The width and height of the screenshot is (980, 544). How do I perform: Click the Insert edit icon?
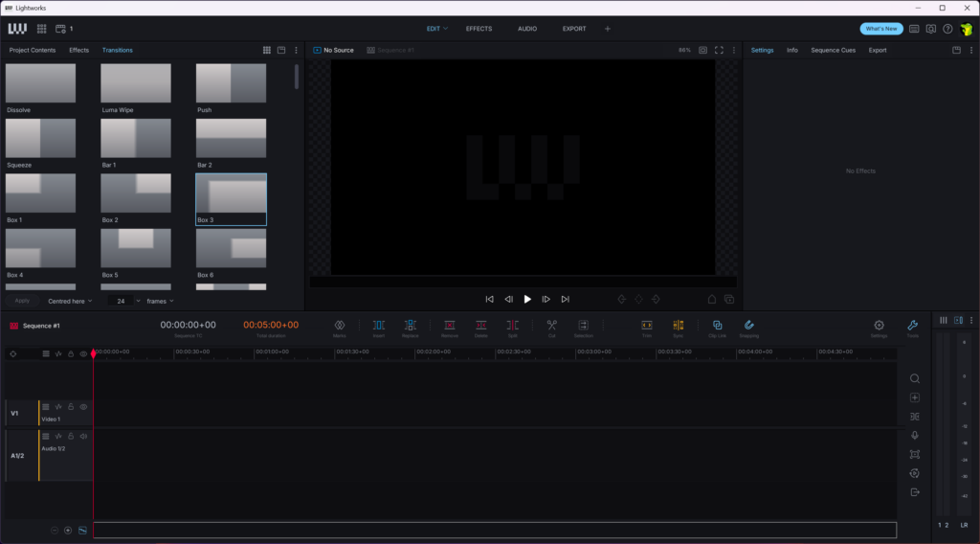pos(379,325)
